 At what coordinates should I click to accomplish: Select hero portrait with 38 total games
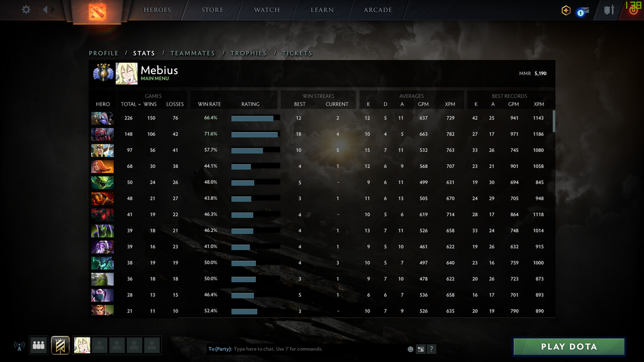[x=103, y=263]
